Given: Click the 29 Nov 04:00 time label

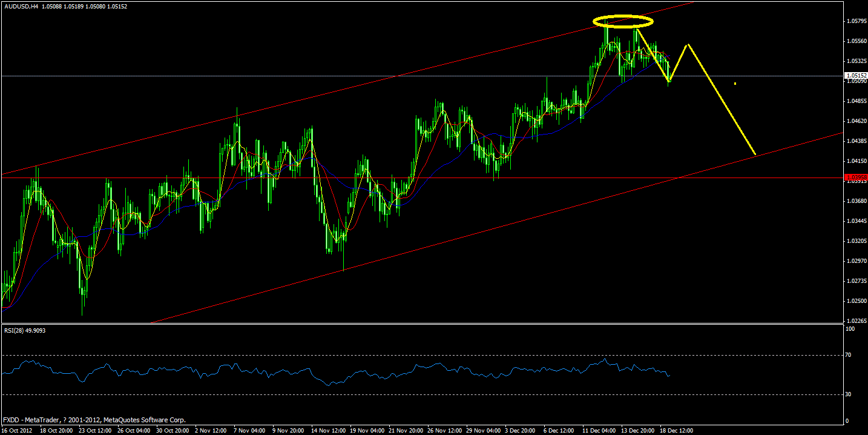Looking at the screenshot, I should coord(484,431).
